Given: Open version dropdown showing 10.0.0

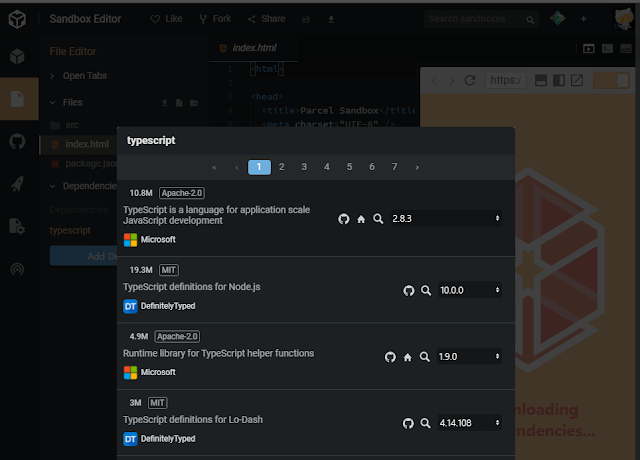Looking at the screenshot, I should point(469,290).
